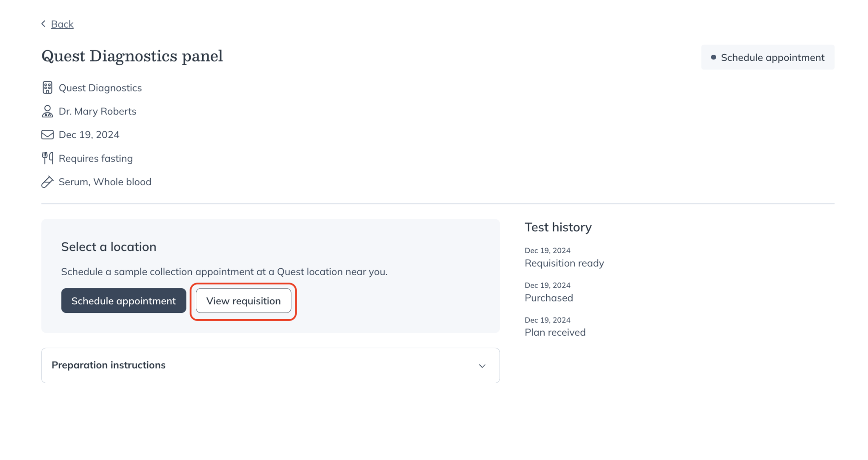Click the Quest Diagnostics building icon
868x460 pixels.
47,88
